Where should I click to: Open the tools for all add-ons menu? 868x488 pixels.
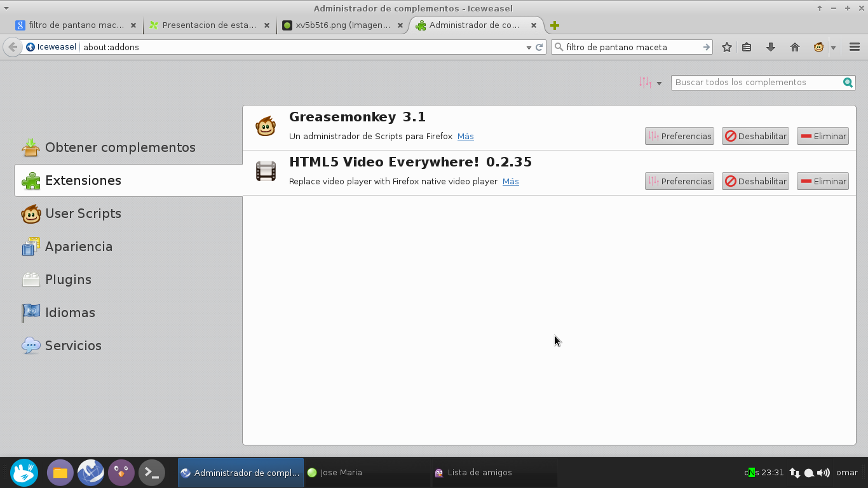pos(651,83)
